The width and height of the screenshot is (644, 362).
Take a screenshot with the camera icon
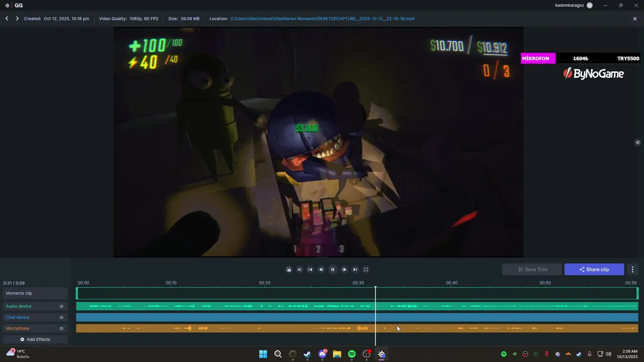[289, 269]
